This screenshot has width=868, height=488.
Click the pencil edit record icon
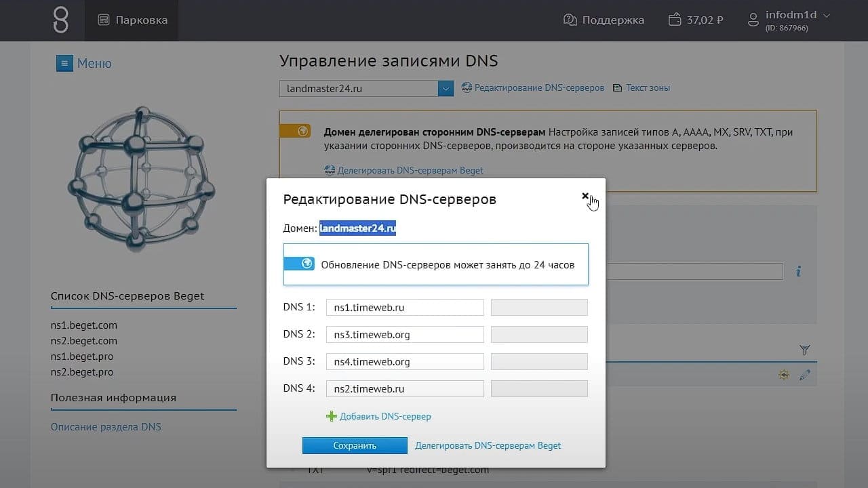pyautogui.click(x=805, y=375)
